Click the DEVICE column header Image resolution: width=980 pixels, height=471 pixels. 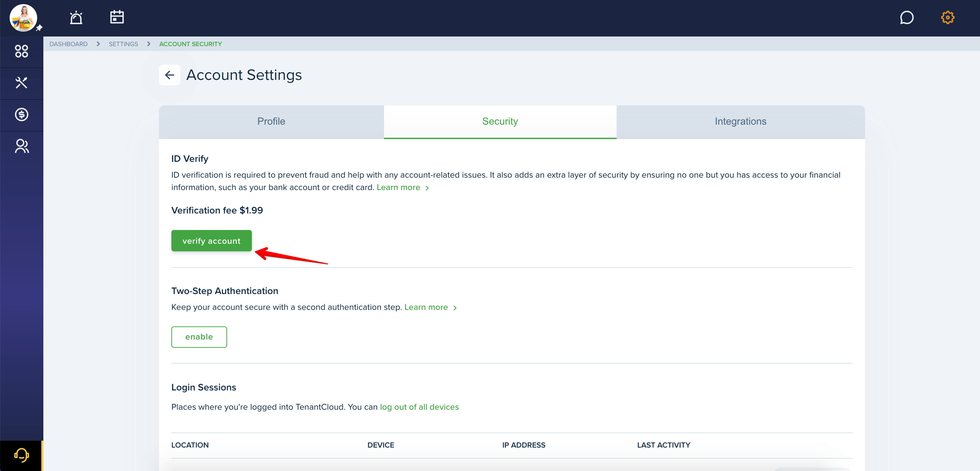(x=381, y=445)
